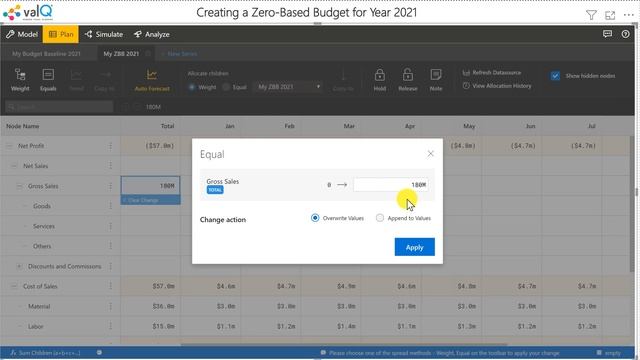Click the New Series link
The image size is (640, 360).
tap(180, 53)
